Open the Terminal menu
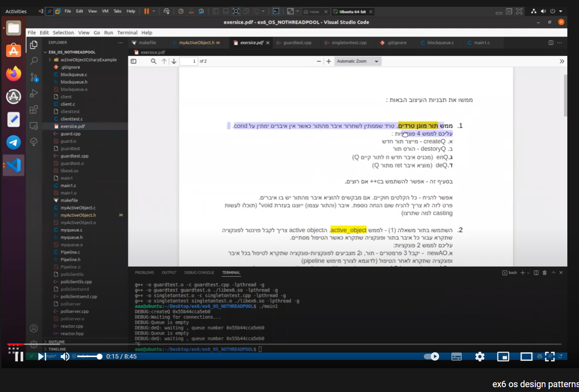579x392 pixels. tap(127, 33)
